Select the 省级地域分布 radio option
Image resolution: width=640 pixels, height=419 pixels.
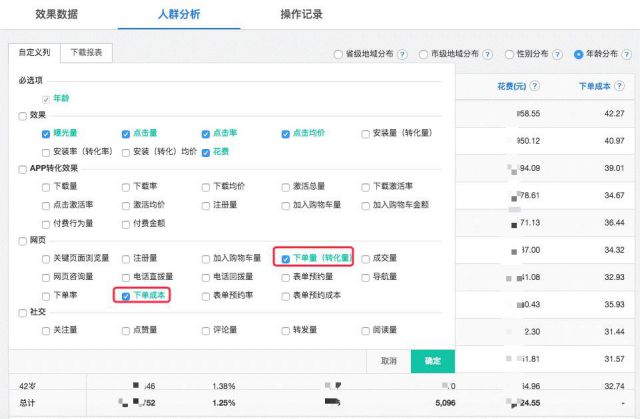[x=336, y=54]
